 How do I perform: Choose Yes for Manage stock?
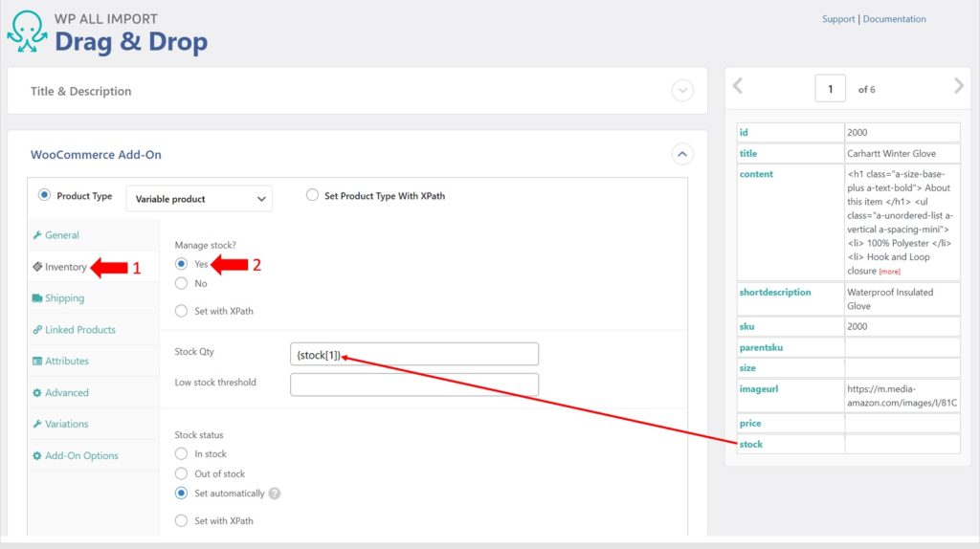(x=181, y=264)
